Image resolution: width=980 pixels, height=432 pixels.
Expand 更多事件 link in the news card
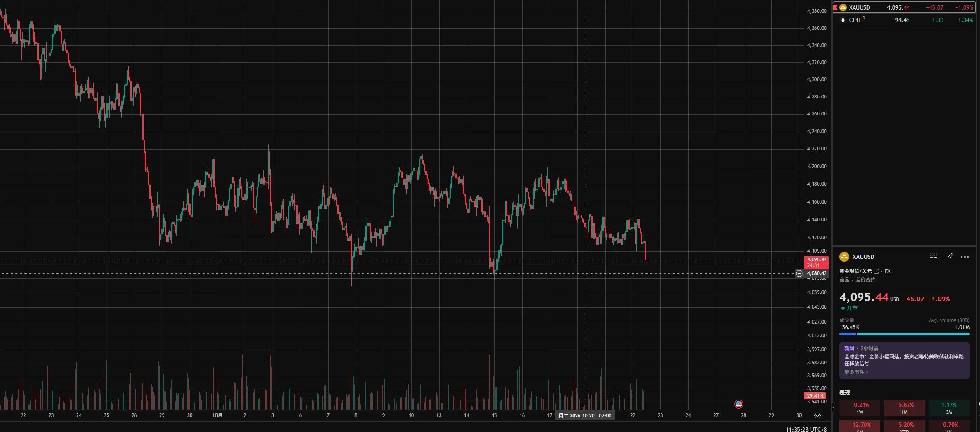point(855,372)
